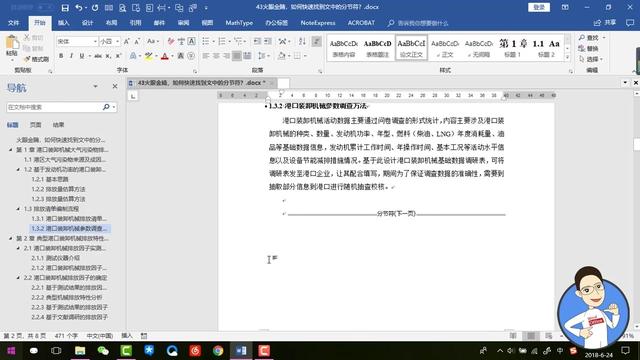
Task: Toggle underline formatting
Action: tap(82, 56)
